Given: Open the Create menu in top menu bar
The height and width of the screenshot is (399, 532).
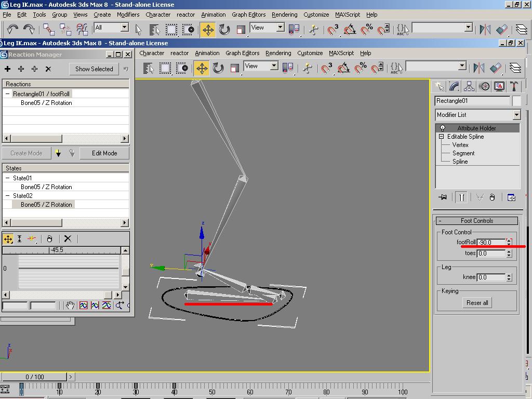Looking at the screenshot, I should coord(102,15).
